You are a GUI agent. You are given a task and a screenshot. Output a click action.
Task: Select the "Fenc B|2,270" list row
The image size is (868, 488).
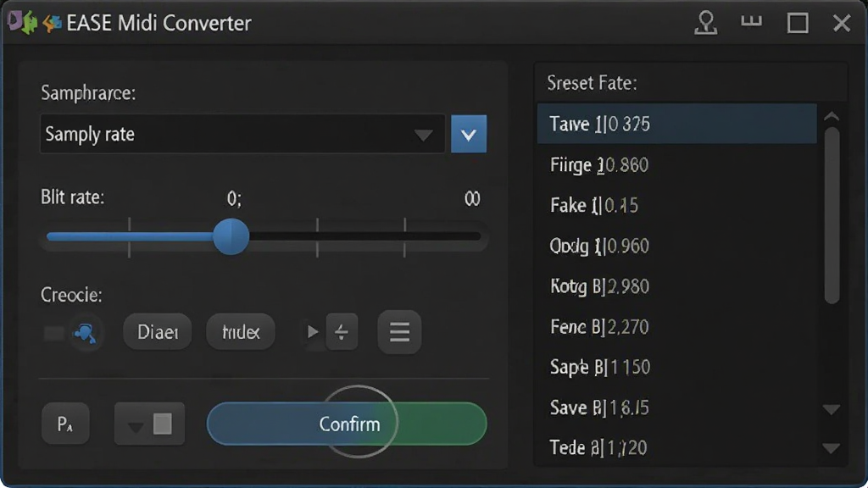click(677, 326)
